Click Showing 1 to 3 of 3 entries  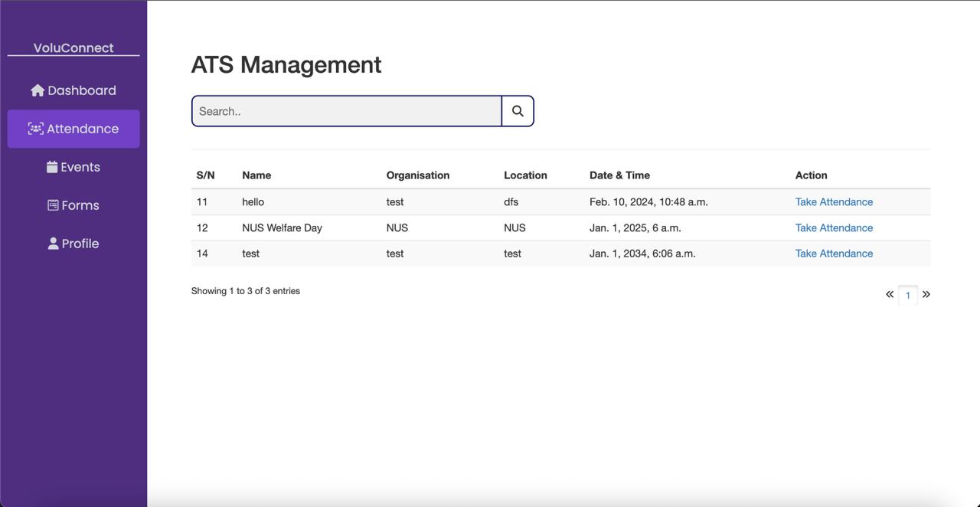[246, 291]
